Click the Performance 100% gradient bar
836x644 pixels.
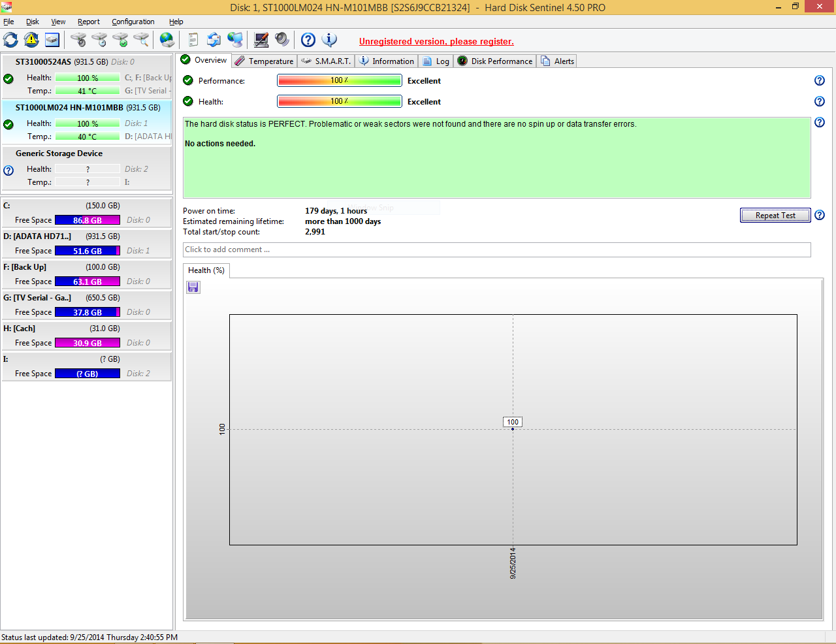(x=340, y=80)
